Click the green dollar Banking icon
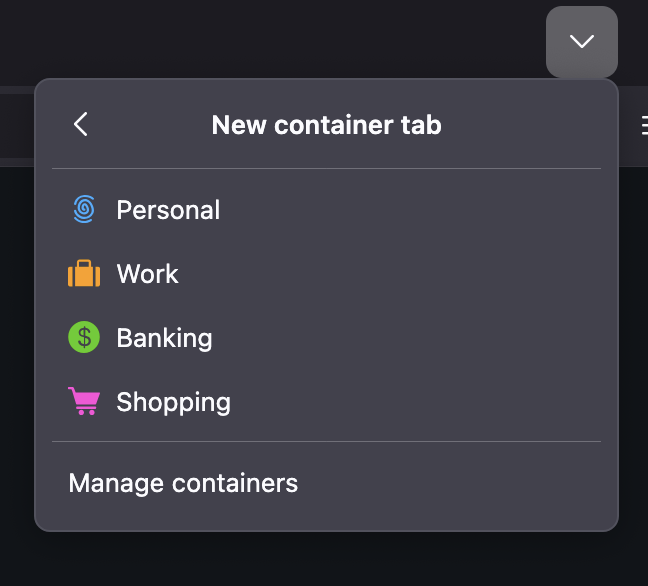 (84, 337)
